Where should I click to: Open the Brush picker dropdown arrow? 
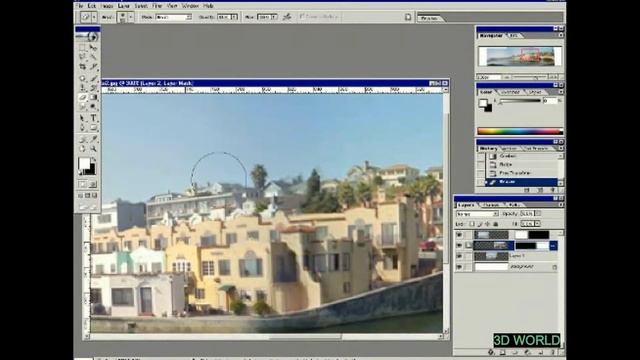pos(131,17)
